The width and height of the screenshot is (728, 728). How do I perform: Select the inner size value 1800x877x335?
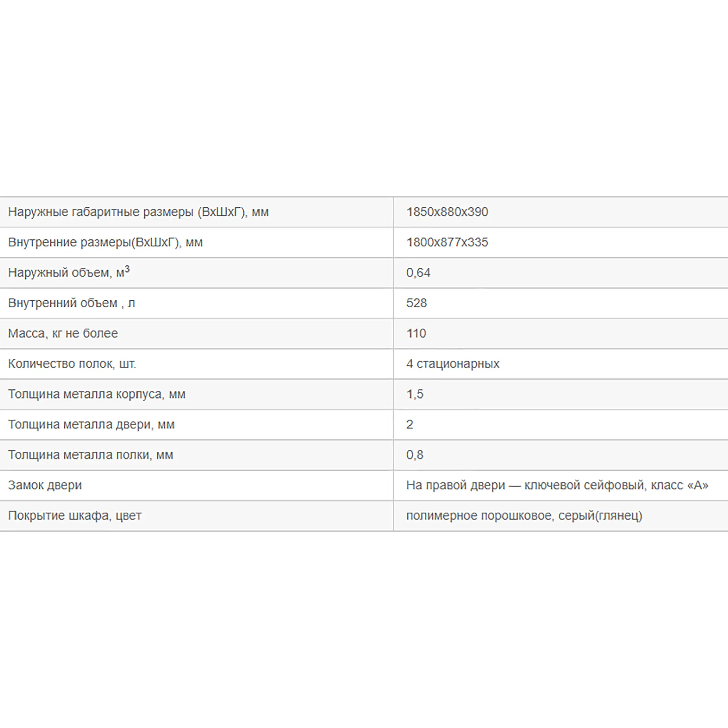pos(447,242)
